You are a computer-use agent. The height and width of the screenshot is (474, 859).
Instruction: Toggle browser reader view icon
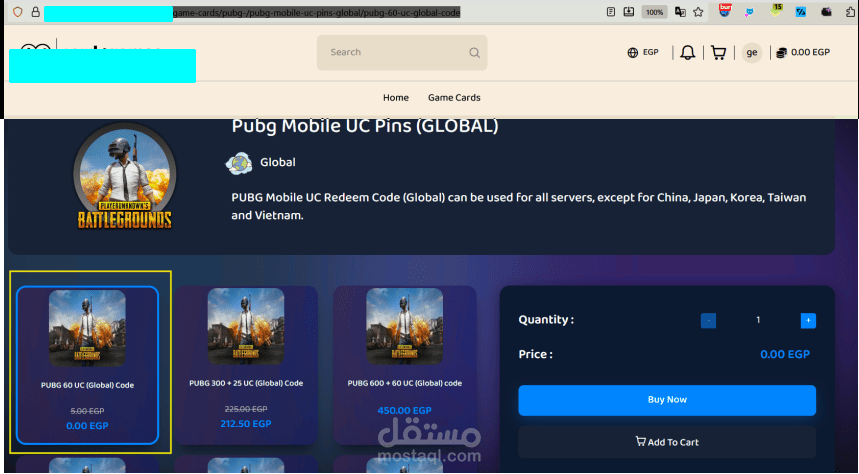coord(611,12)
